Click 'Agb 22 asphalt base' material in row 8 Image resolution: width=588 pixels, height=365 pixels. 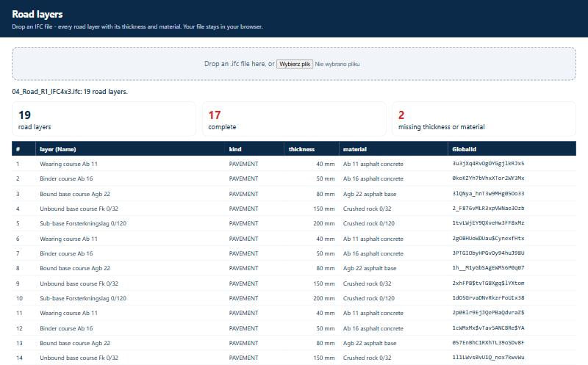click(x=370, y=268)
